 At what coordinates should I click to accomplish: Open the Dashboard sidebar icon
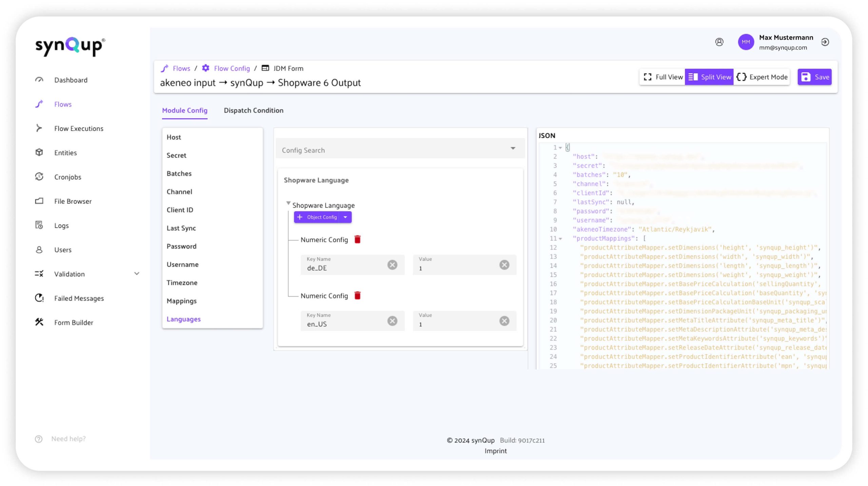tap(39, 80)
